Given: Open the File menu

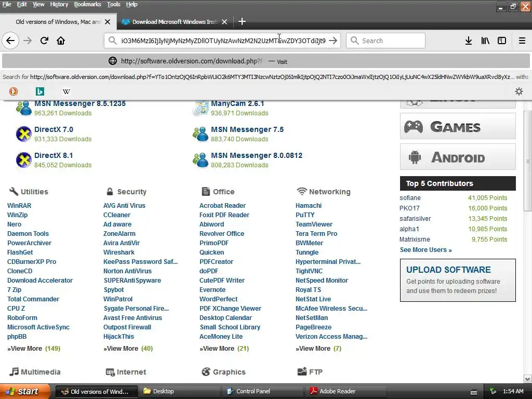Looking at the screenshot, I should [7, 4].
